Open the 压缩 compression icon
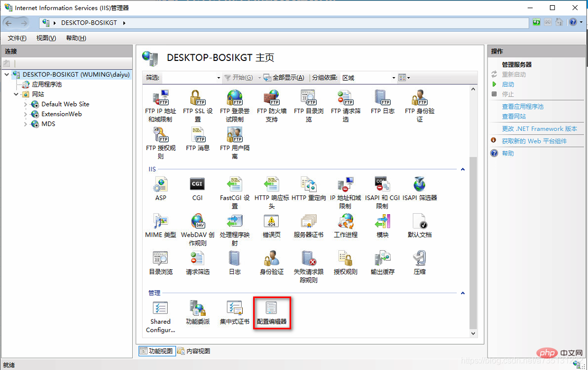The image size is (588, 370). pos(420,263)
